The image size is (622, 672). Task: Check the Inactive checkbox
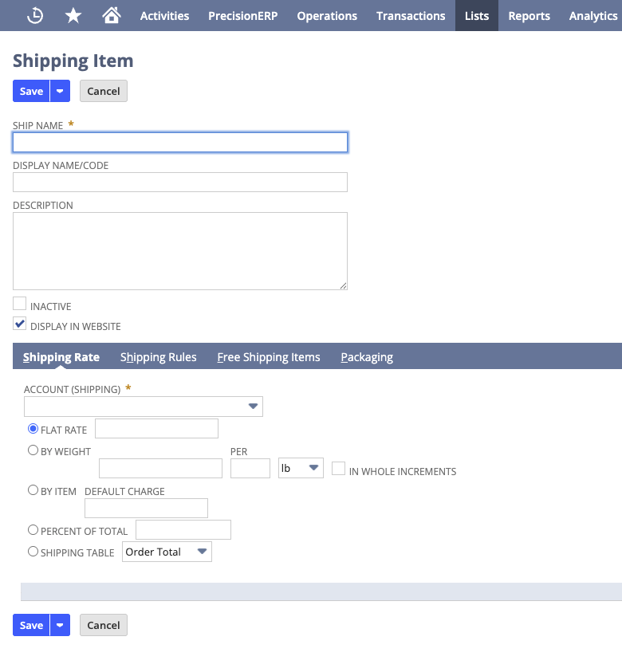tap(20, 304)
